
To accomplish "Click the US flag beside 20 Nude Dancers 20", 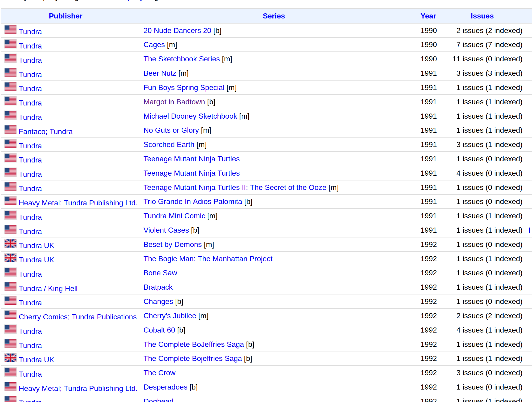I will (x=10, y=30).
